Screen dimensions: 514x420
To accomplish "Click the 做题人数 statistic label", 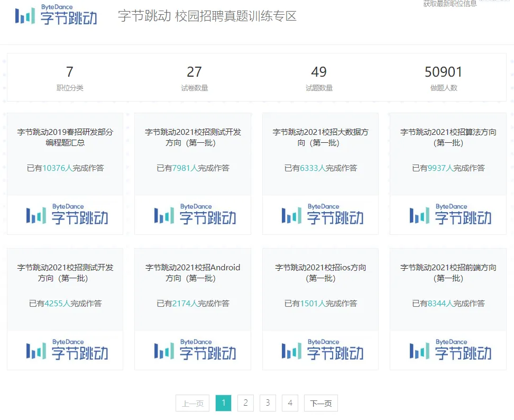I will [x=444, y=88].
